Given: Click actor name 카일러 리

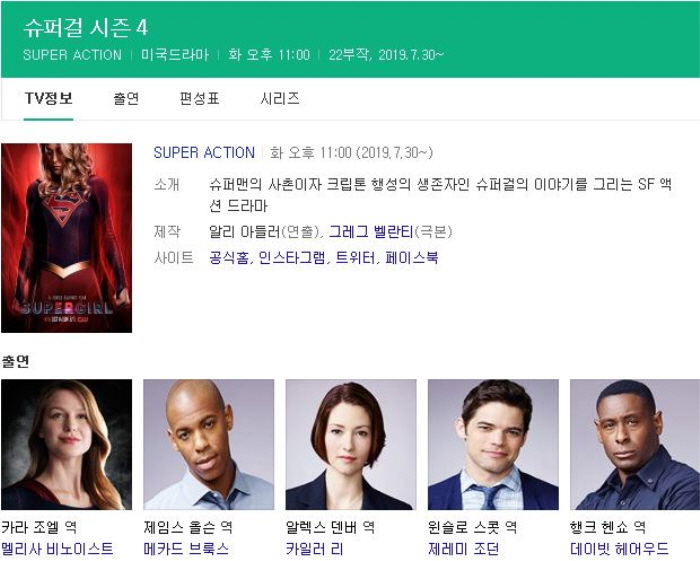Looking at the screenshot, I should coord(314,549).
